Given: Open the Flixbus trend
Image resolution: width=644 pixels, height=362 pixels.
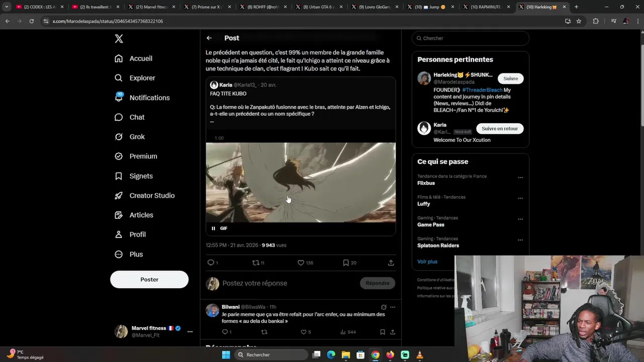Looking at the screenshot, I should click(426, 183).
